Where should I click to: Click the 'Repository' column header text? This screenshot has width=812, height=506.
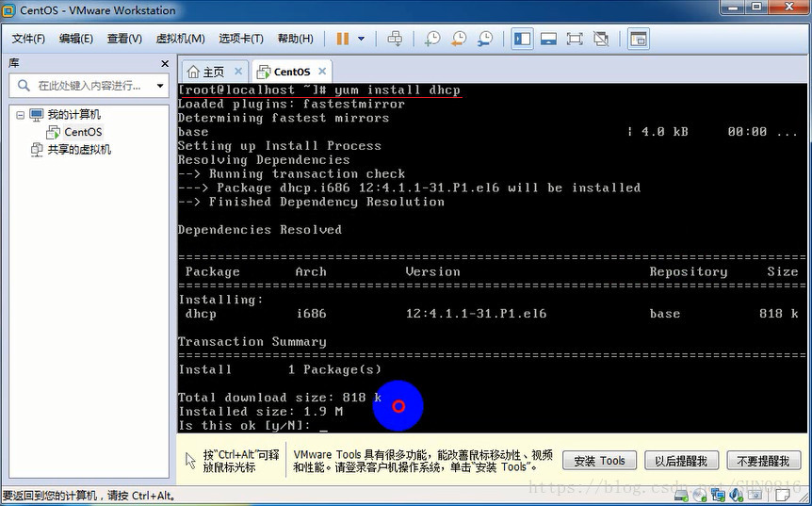click(x=689, y=272)
